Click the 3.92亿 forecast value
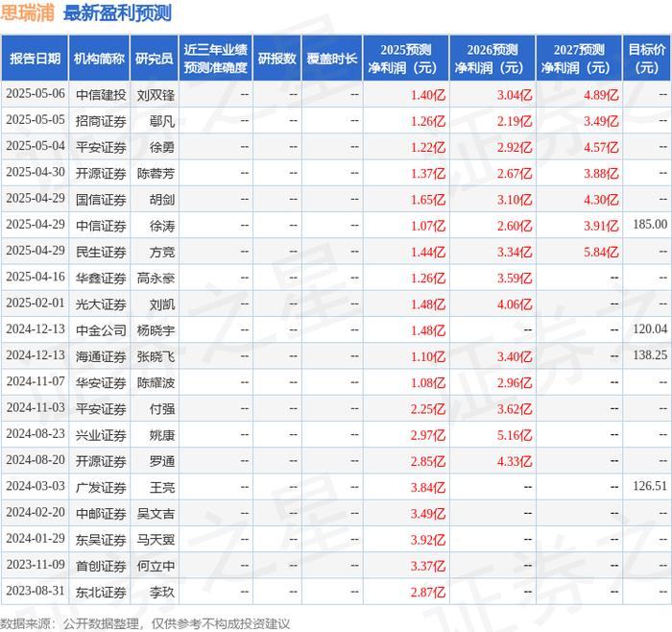The width and height of the screenshot is (672, 632). click(x=428, y=540)
